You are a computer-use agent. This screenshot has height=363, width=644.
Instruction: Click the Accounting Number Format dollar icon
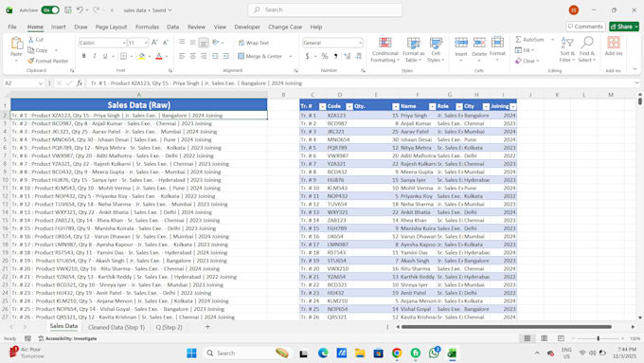click(x=307, y=56)
